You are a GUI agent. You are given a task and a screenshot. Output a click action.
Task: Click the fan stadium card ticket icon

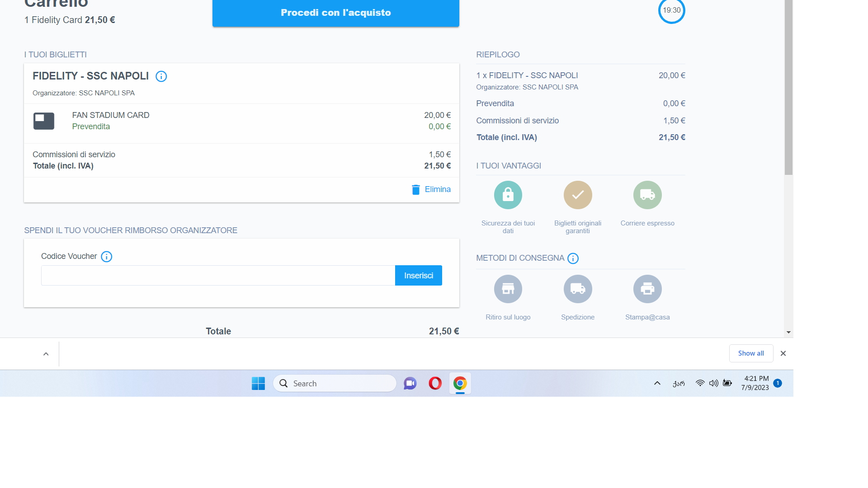(x=44, y=121)
